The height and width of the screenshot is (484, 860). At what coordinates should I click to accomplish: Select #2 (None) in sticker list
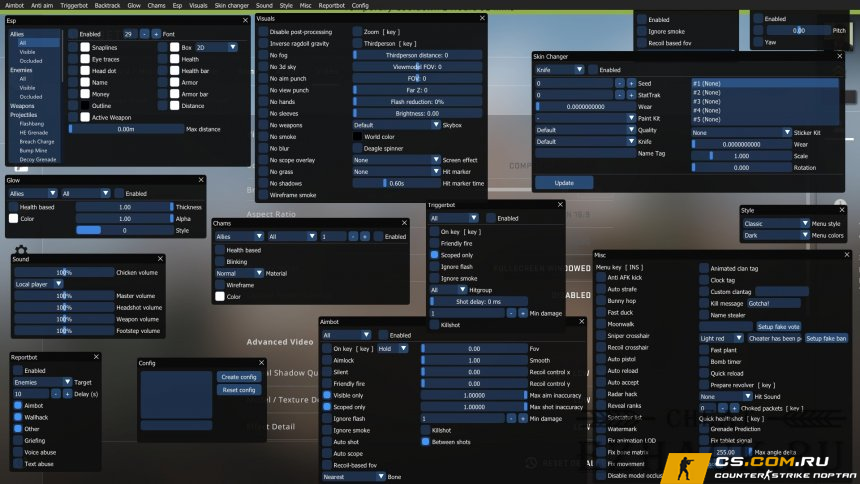point(765,92)
